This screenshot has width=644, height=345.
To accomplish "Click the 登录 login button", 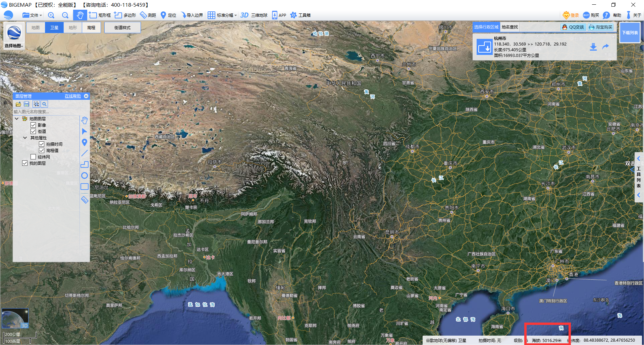I will 571,15.
